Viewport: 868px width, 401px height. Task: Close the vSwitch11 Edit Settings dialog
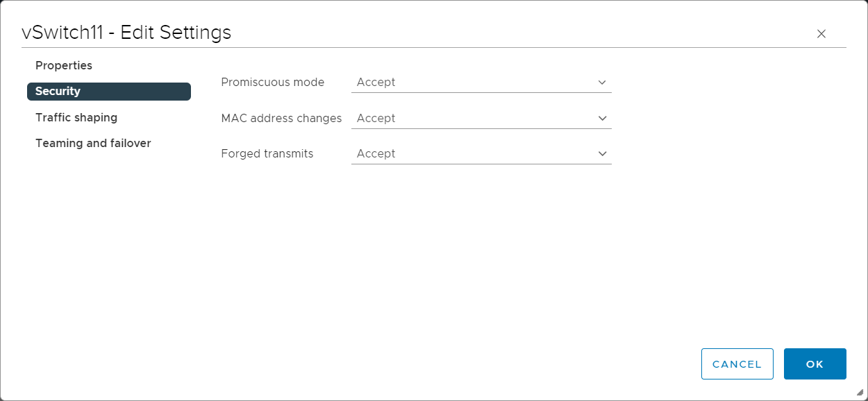click(821, 34)
